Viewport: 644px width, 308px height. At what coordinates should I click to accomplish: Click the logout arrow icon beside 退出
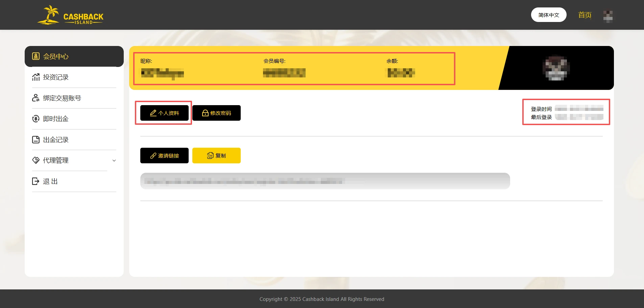coord(36,181)
